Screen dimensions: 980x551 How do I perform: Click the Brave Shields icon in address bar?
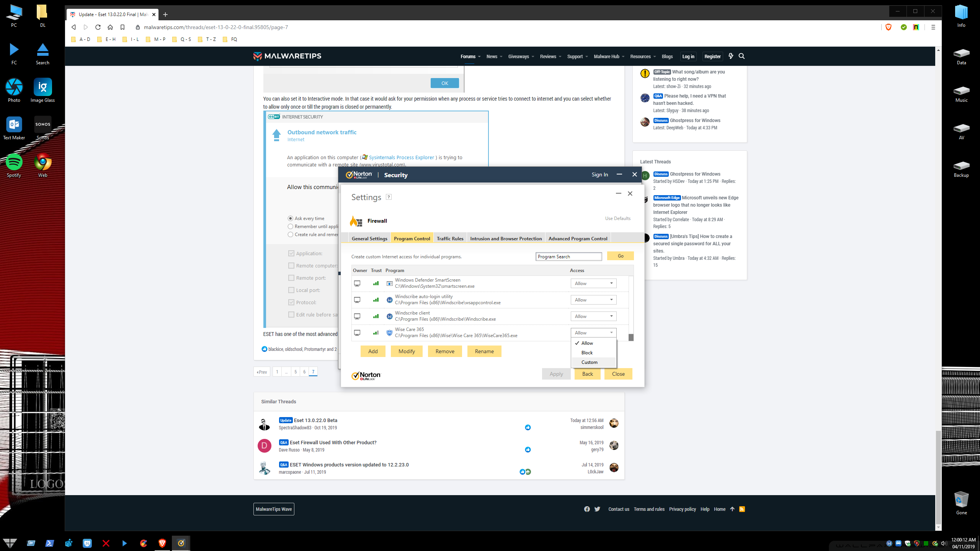coord(889,27)
